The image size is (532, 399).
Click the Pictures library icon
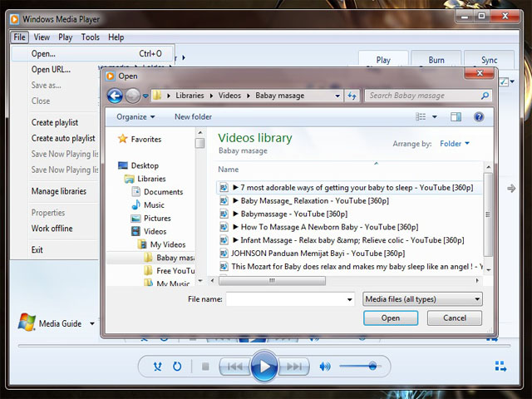135,218
